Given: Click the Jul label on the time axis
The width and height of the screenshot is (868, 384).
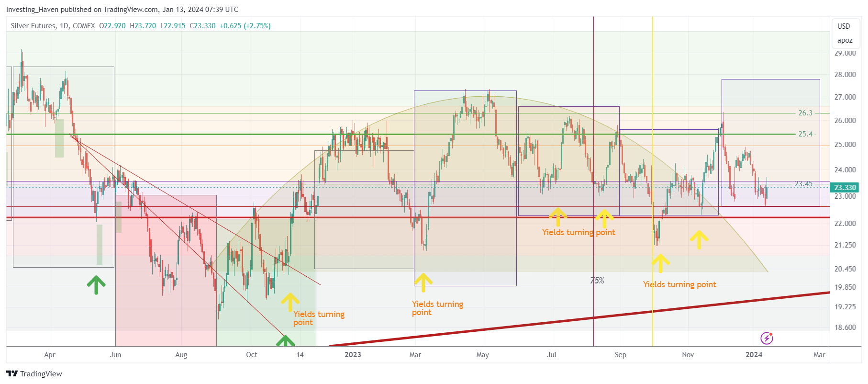Looking at the screenshot, I should [552, 355].
